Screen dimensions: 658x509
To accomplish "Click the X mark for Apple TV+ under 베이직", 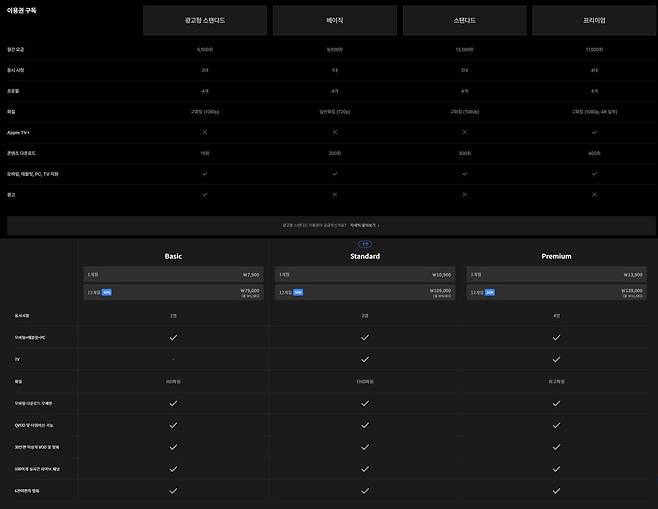I will [x=335, y=132].
